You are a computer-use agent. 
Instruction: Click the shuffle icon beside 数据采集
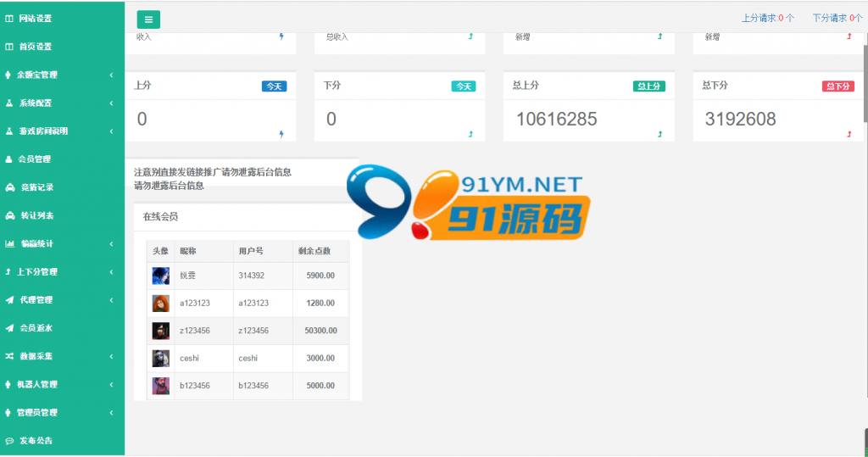pos(9,356)
